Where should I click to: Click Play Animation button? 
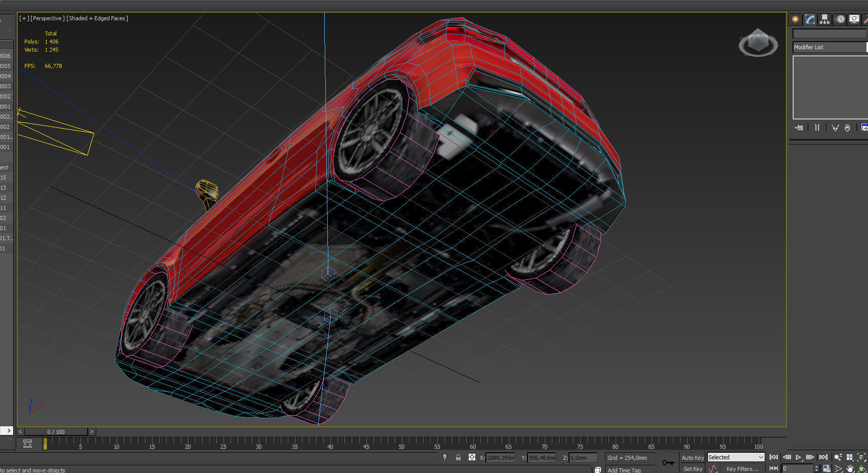click(799, 457)
